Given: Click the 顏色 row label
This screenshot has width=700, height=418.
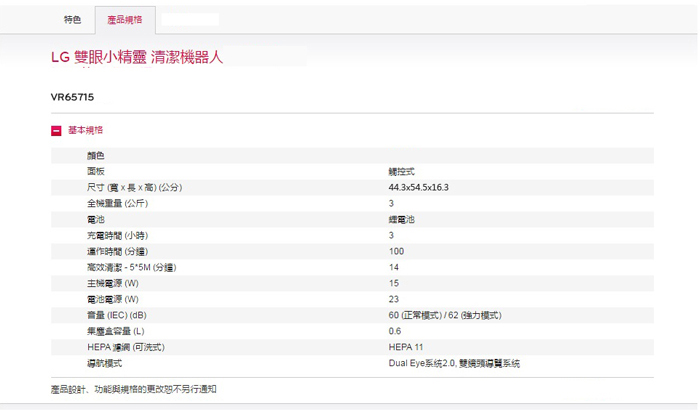Looking at the screenshot, I should tap(96, 156).
